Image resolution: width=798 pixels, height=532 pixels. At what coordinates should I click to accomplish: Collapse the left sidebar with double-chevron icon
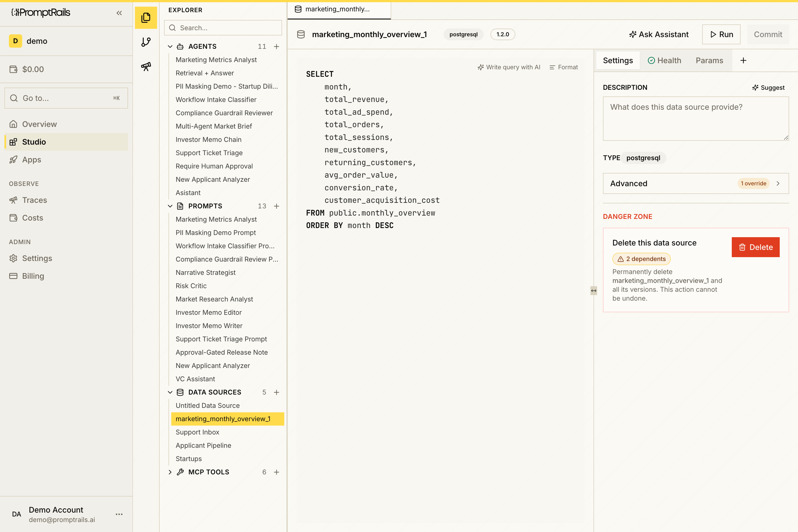click(119, 13)
